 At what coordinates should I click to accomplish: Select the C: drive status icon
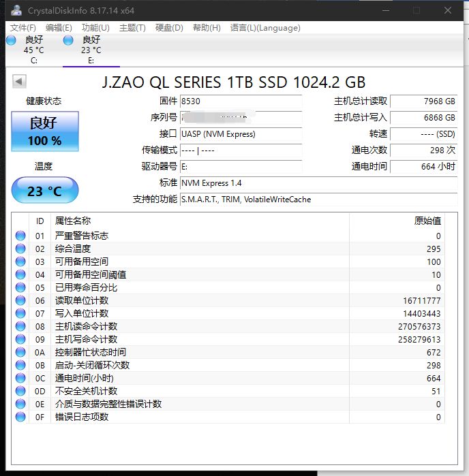[11, 40]
